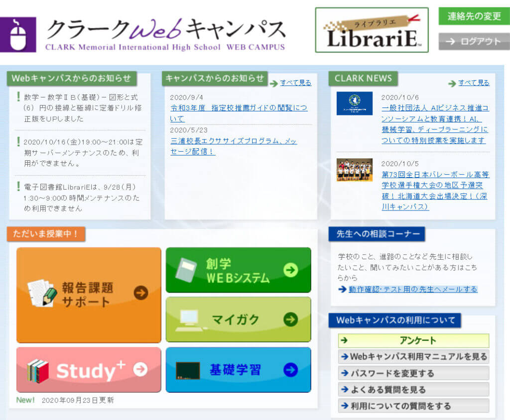Click the 2020年09月23日更新 update text

[x=78, y=400]
